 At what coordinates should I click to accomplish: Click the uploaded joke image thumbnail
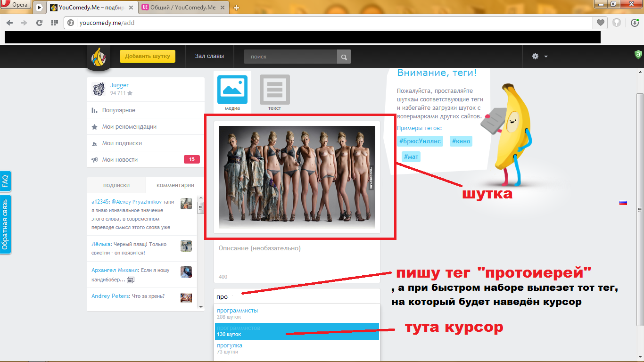pos(297,177)
